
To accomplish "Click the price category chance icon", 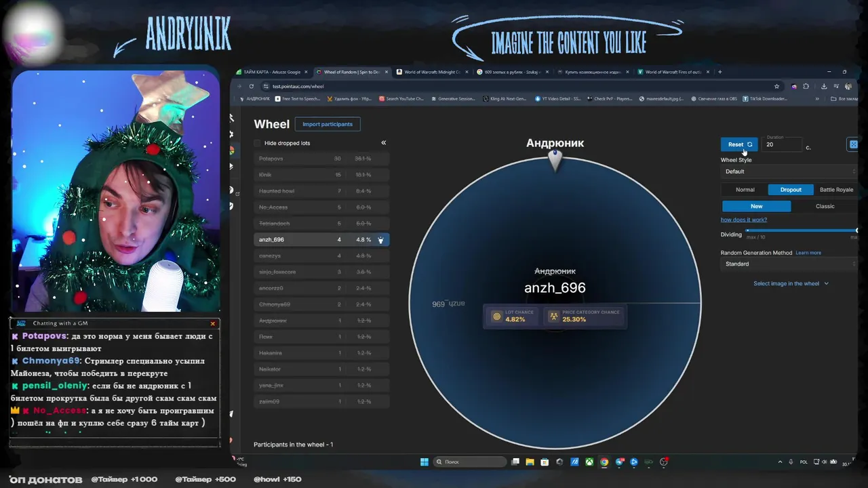I will pyautogui.click(x=553, y=317).
